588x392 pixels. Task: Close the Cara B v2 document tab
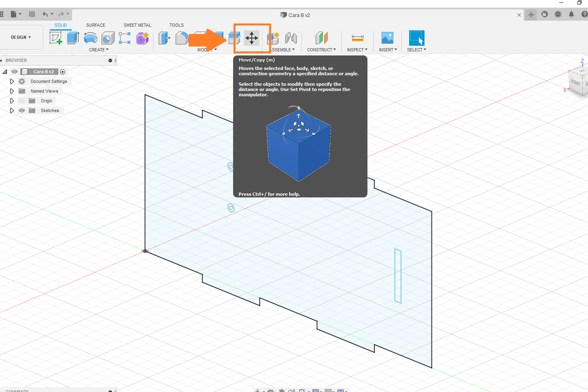point(519,15)
